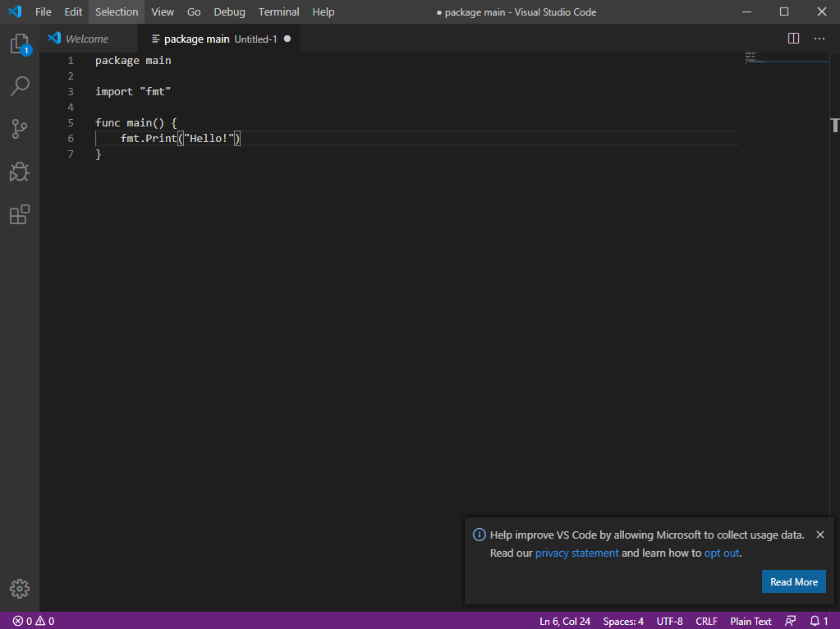Image resolution: width=840 pixels, height=629 pixels.
Task: Switch to the Welcome tab
Action: (x=89, y=39)
